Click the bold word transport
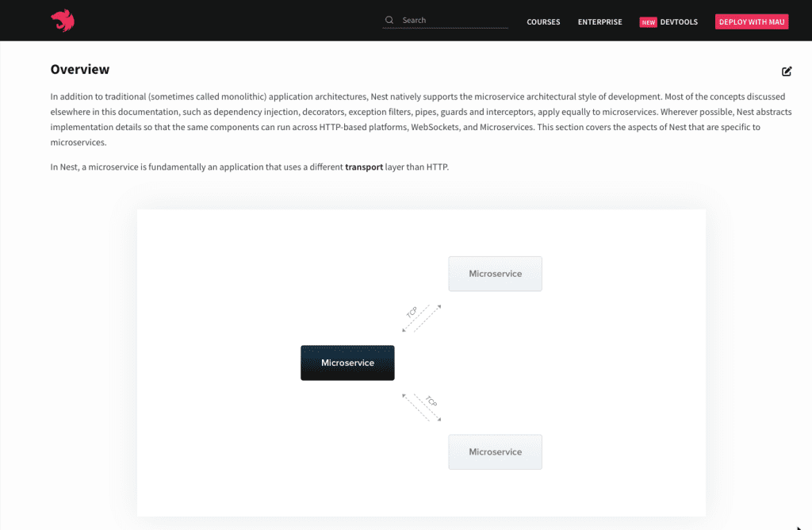The image size is (812, 530). [364, 167]
